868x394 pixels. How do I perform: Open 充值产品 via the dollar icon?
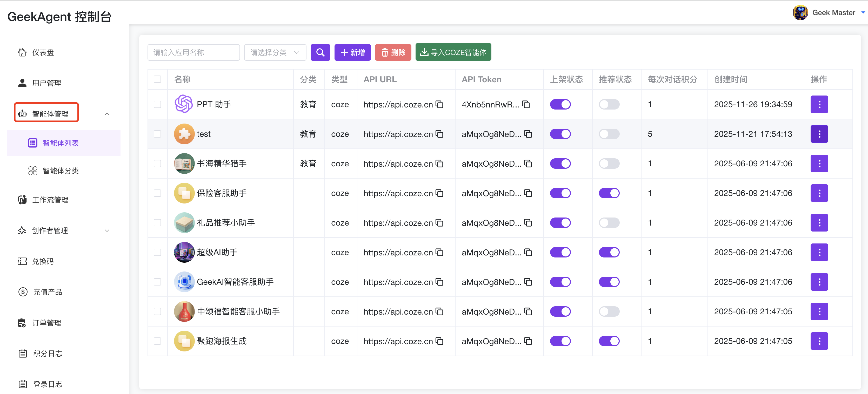[x=22, y=292]
